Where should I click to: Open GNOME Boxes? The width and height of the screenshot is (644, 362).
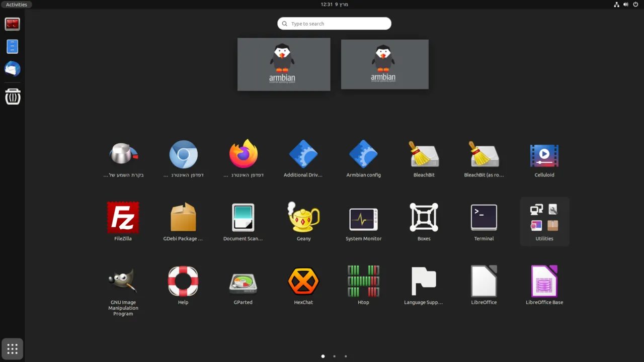(x=424, y=217)
